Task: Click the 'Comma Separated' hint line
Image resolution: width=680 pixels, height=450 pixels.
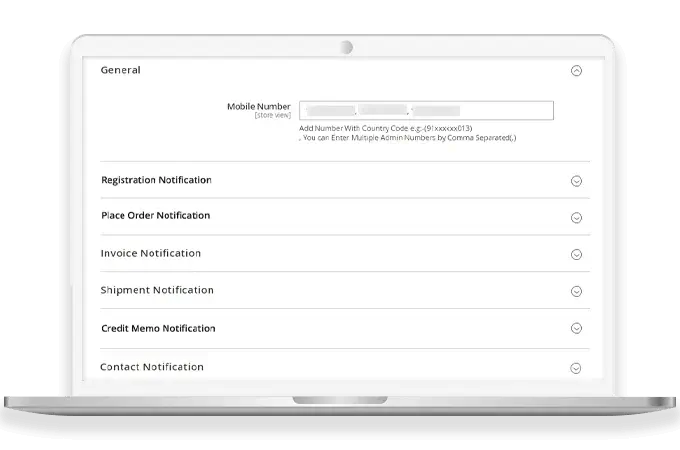Action: pyautogui.click(x=408, y=138)
